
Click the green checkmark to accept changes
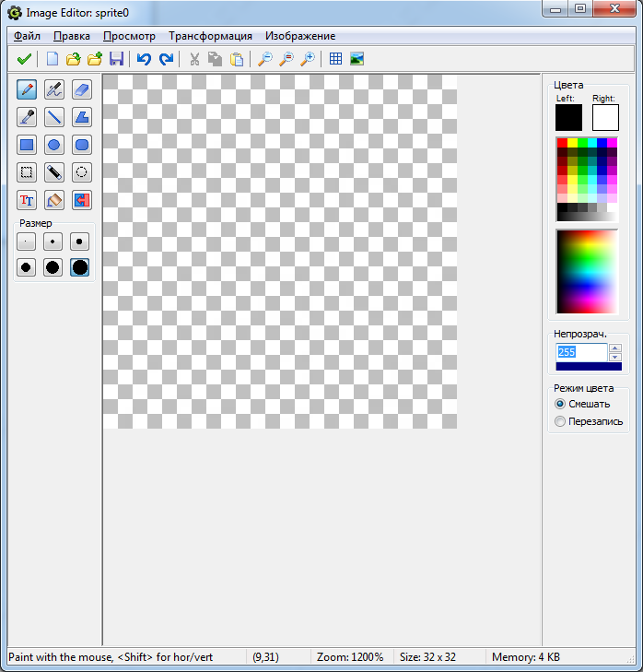[24, 59]
